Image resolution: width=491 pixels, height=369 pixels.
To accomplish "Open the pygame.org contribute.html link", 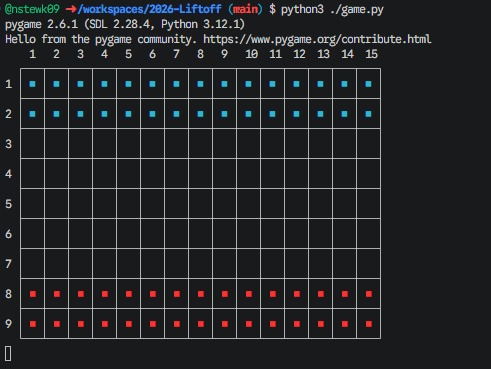I will [317, 39].
